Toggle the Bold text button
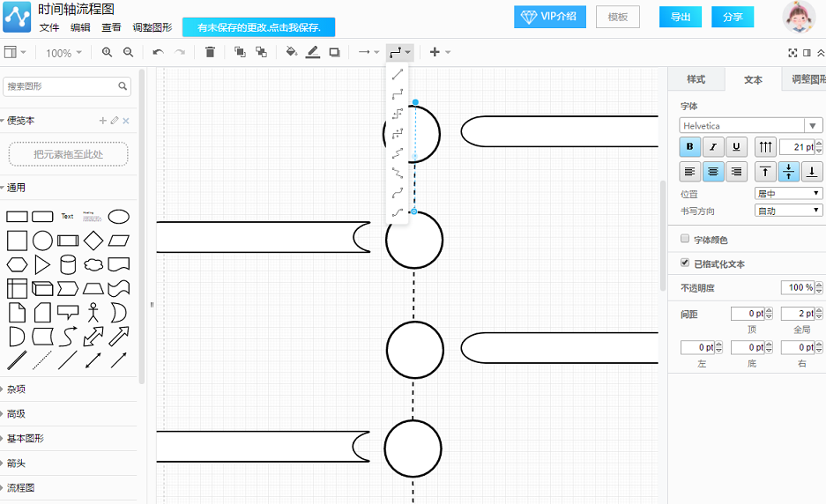The width and height of the screenshot is (826, 504). pos(689,147)
